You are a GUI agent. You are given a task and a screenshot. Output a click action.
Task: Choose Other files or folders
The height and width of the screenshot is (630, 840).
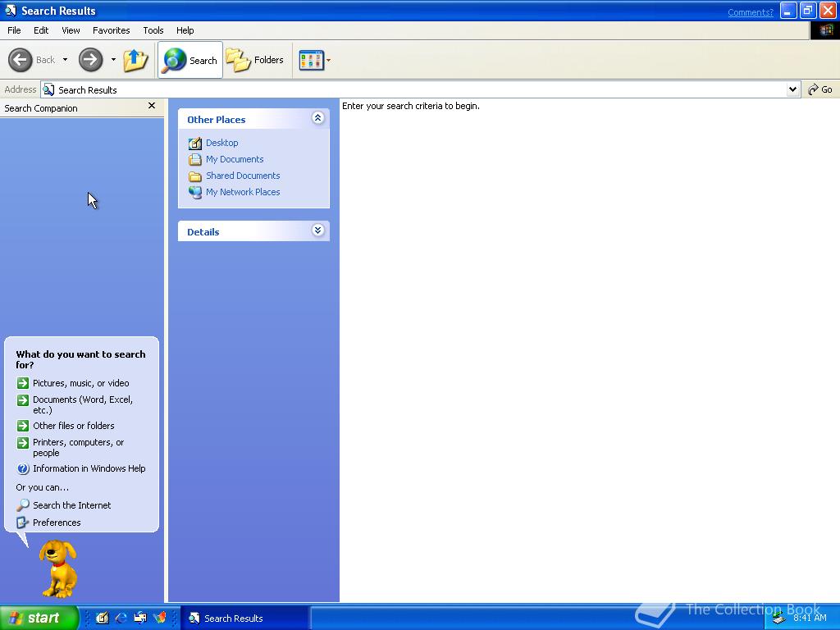click(73, 426)
